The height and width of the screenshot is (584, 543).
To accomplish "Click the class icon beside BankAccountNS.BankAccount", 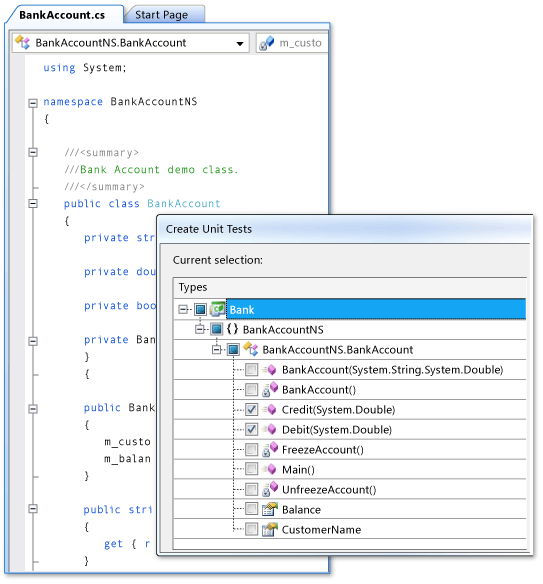I will click(250, 349).
